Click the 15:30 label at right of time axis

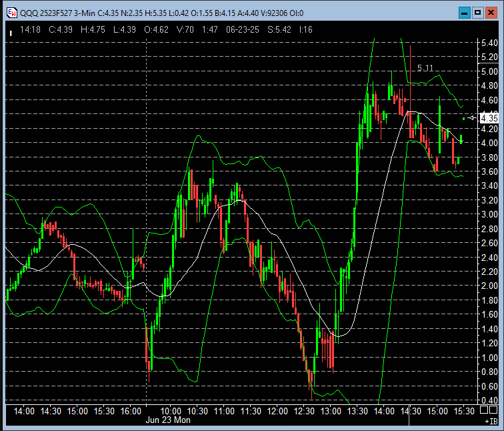click(464, 411)
